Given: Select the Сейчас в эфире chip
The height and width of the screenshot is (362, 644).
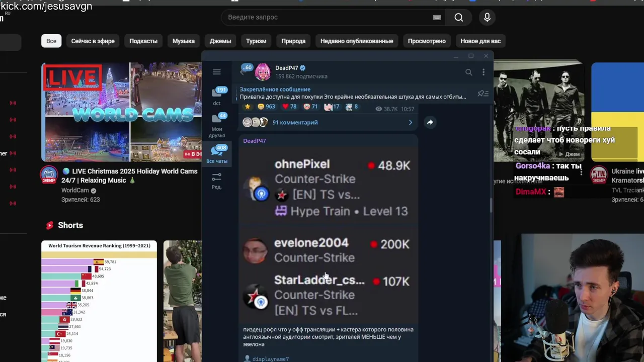Looking at the screenshot, I should pyautogui.click(x=93, y=41).
